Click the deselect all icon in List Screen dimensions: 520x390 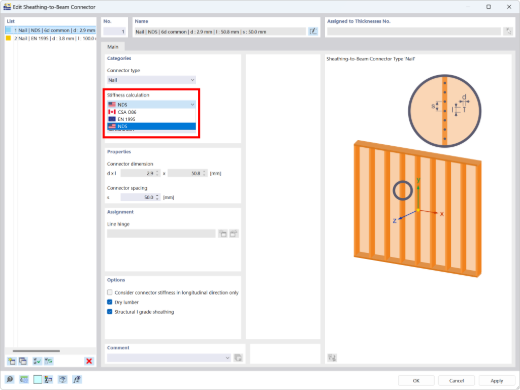tap(49, 361)
